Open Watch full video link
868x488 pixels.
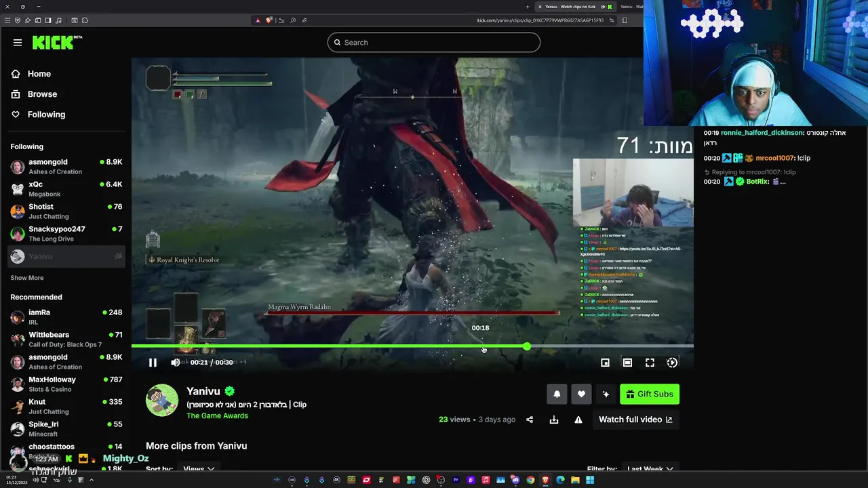coord(635,420)
